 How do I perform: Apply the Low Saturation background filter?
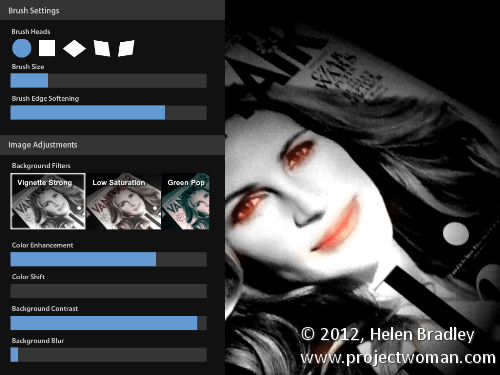pyautogui.click(x=124, y=201)
